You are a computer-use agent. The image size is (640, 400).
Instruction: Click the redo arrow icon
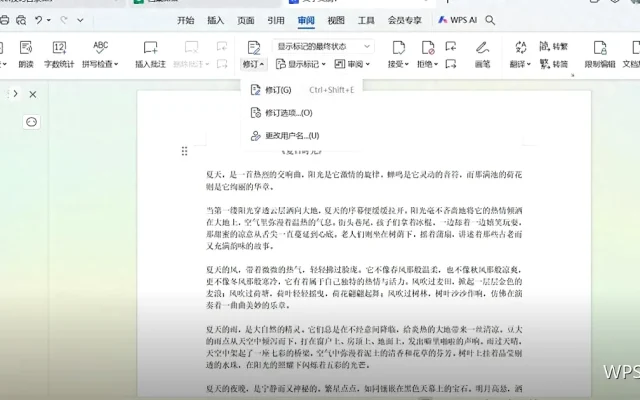pos(64,20)
